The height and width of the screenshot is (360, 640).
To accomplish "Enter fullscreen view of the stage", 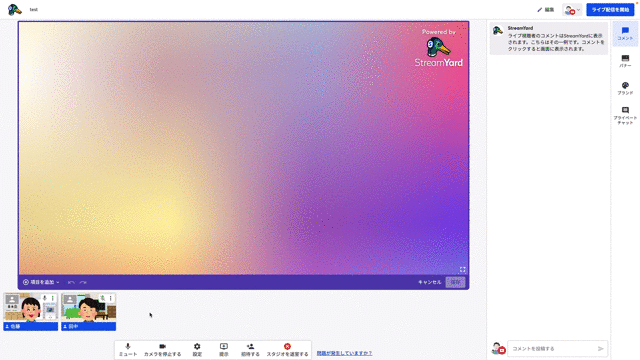I will [x=462, y=269].
